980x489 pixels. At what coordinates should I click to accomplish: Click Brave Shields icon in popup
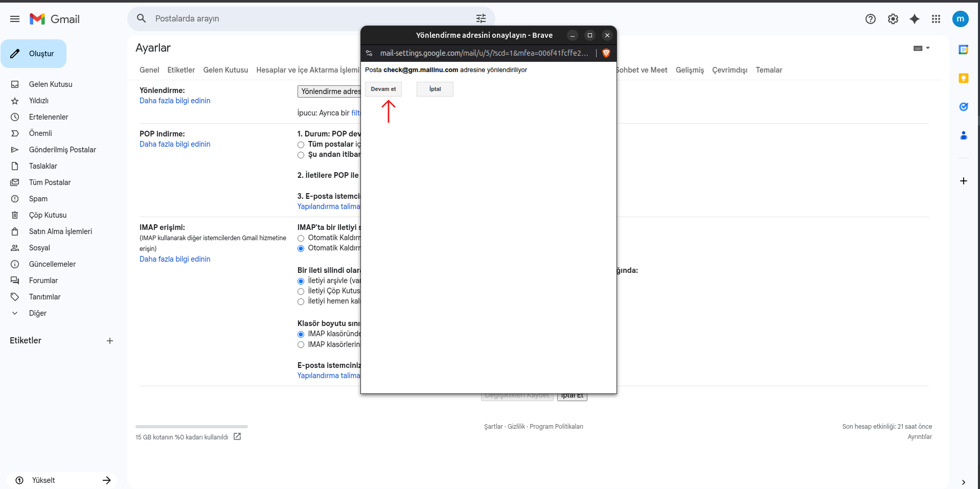tap(606, 53)
